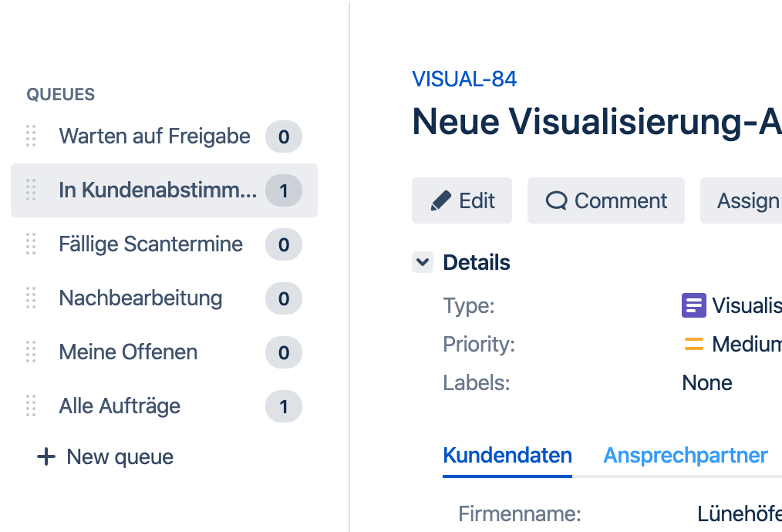Click count badge of In Kundenabstimm... queue

(x=284, y=190)
